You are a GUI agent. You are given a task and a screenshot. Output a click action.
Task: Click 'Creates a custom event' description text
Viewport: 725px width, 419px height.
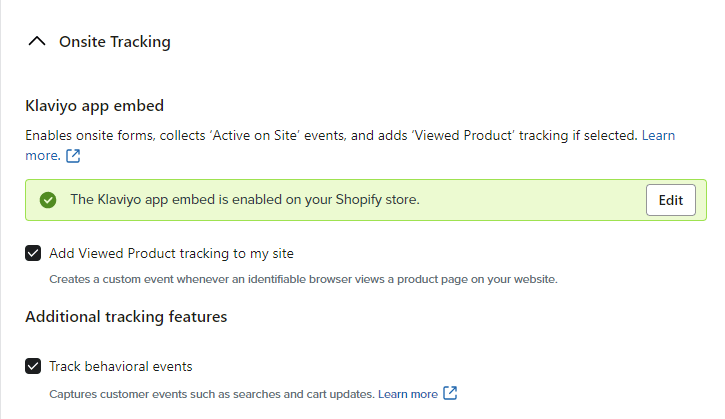point(303,279)
